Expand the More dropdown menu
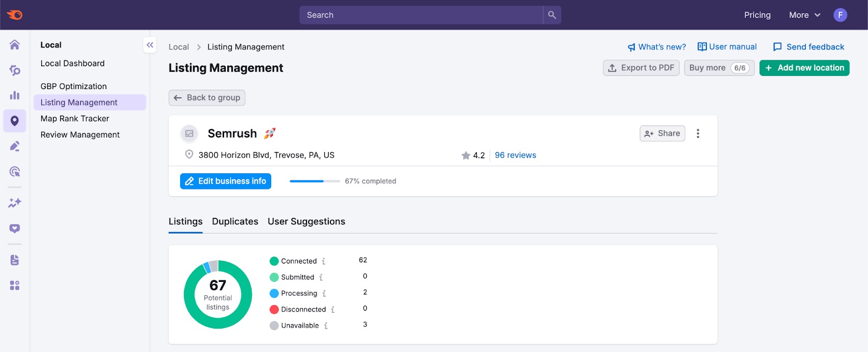 point(804,15)
